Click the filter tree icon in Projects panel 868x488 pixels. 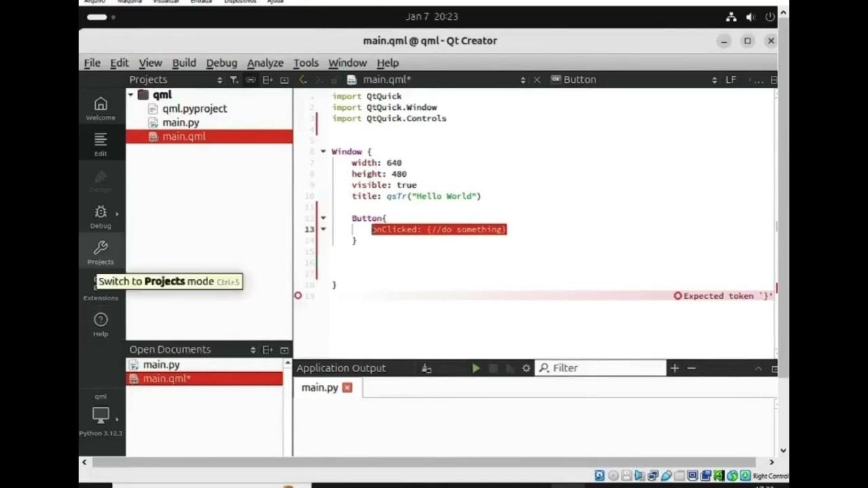click(234, 80)
